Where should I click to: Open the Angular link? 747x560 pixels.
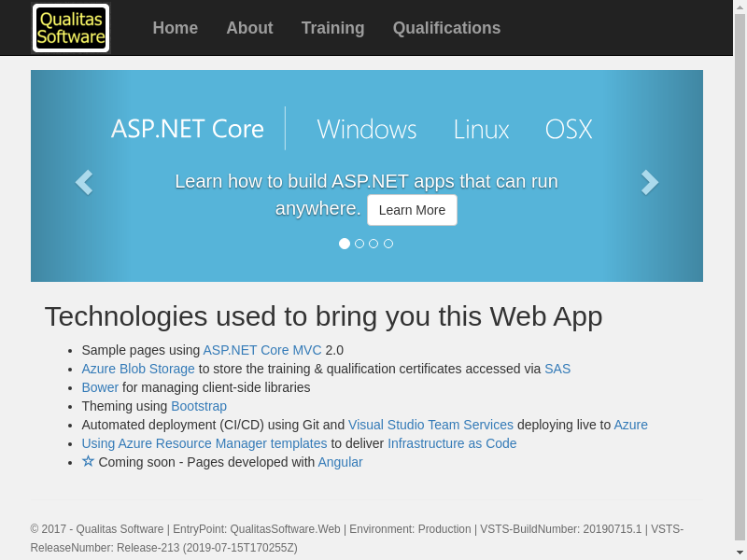340,462
